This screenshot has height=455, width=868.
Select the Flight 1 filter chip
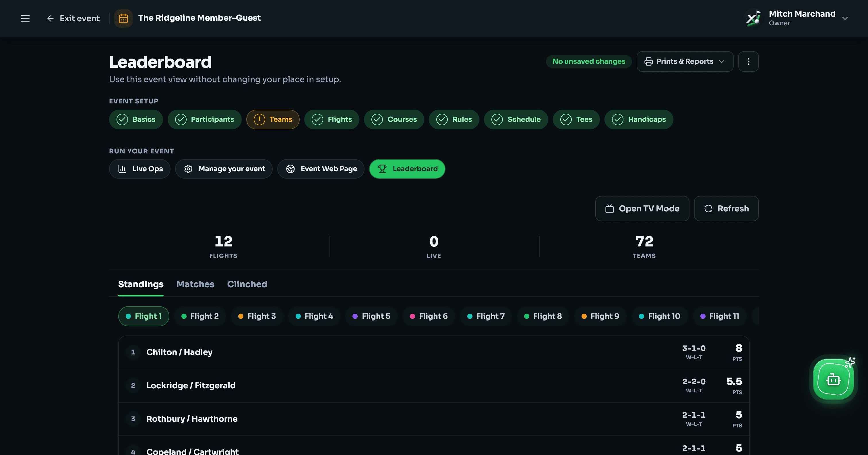[144, 316]
